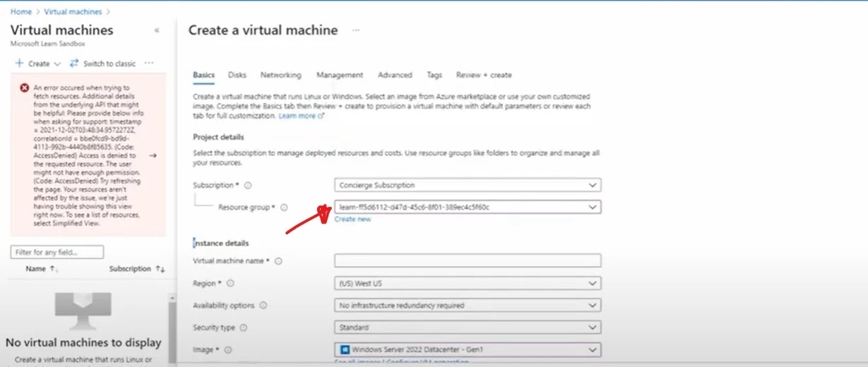Expand the error message arrow
868x367 pixels.
click(x=153, y=155)
